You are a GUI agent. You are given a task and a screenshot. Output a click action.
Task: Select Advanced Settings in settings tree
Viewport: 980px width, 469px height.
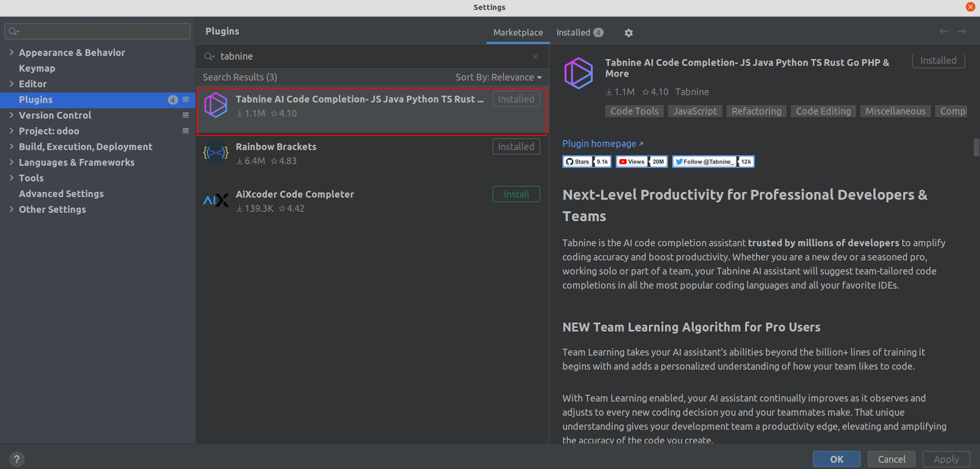click(x=61, y=193)
